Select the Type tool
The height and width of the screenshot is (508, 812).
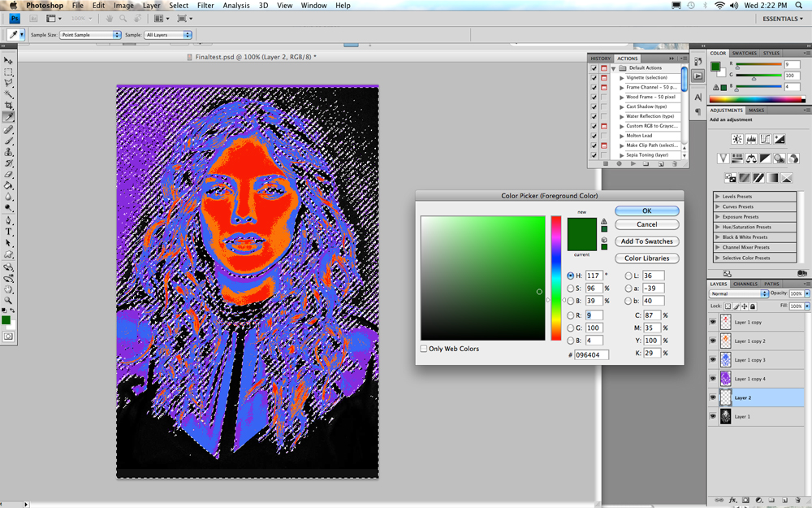pyautogui.click(x=8, y=232)
